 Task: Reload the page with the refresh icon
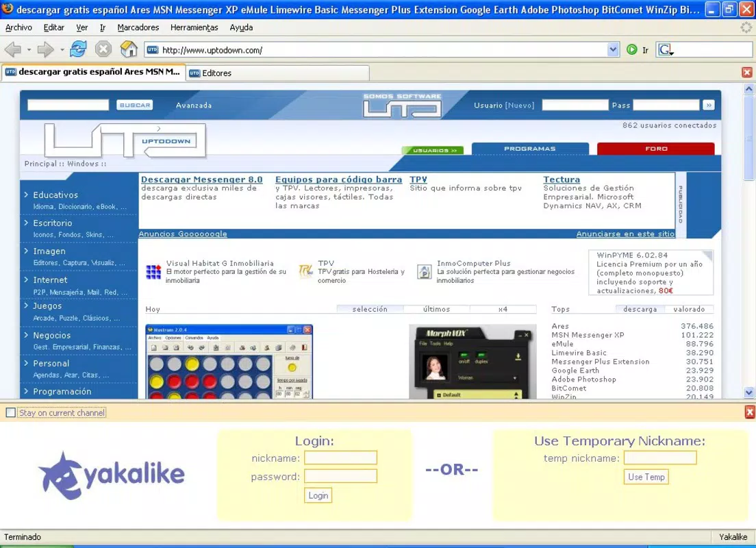[78, 49]
